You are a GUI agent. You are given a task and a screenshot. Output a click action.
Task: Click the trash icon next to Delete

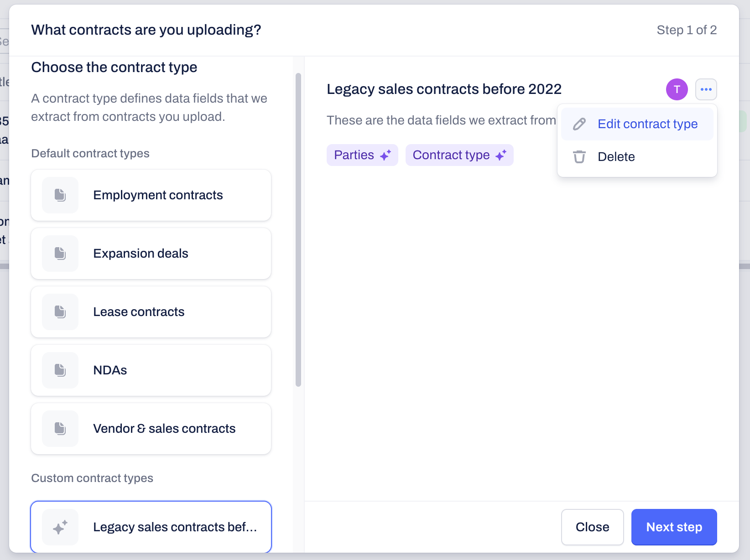579,157
